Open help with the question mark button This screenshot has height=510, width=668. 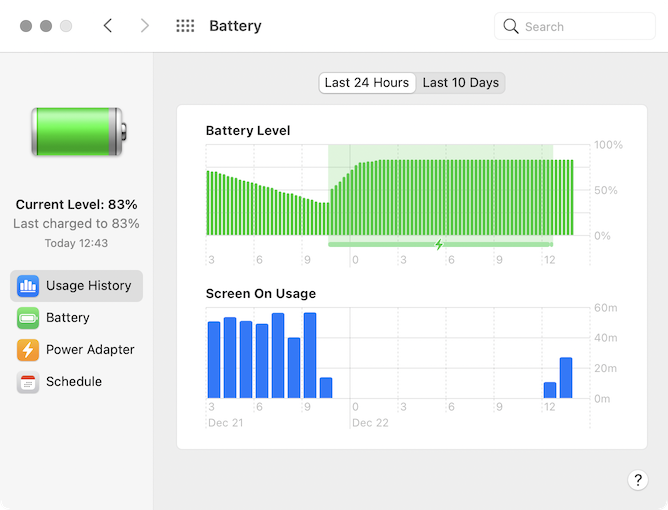click(x=638, y=480)
